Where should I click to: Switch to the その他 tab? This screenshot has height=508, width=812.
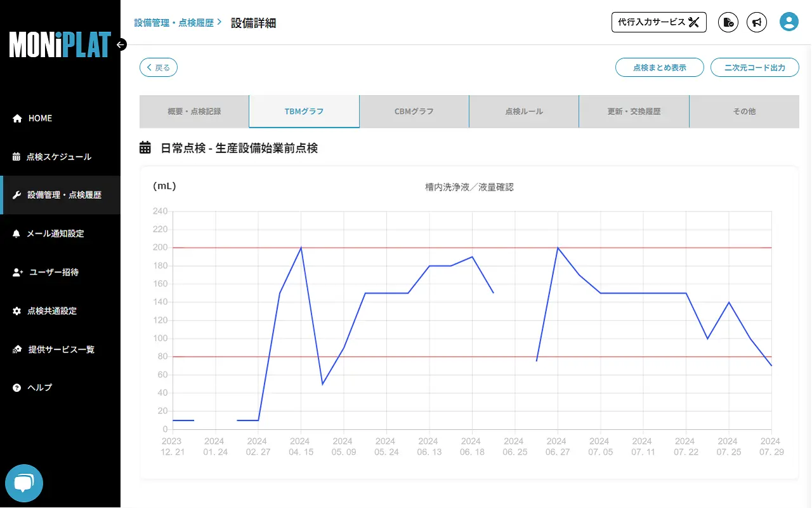[743, 110]
